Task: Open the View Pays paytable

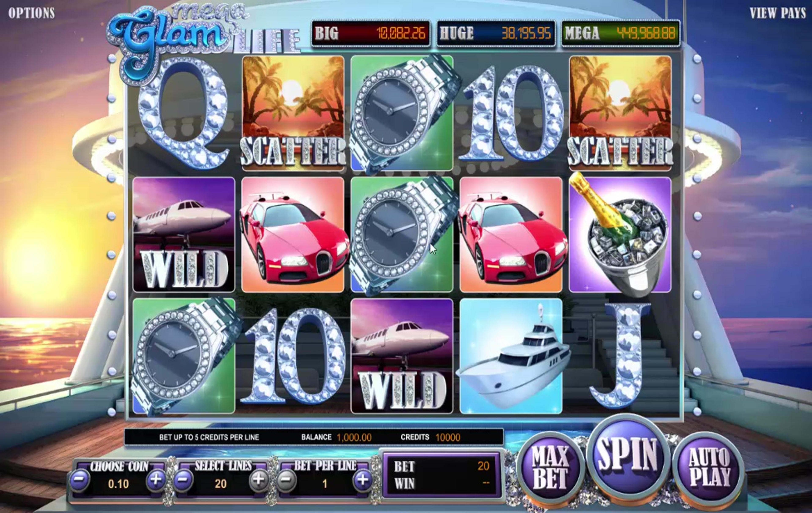Action: tap(778, 13)
